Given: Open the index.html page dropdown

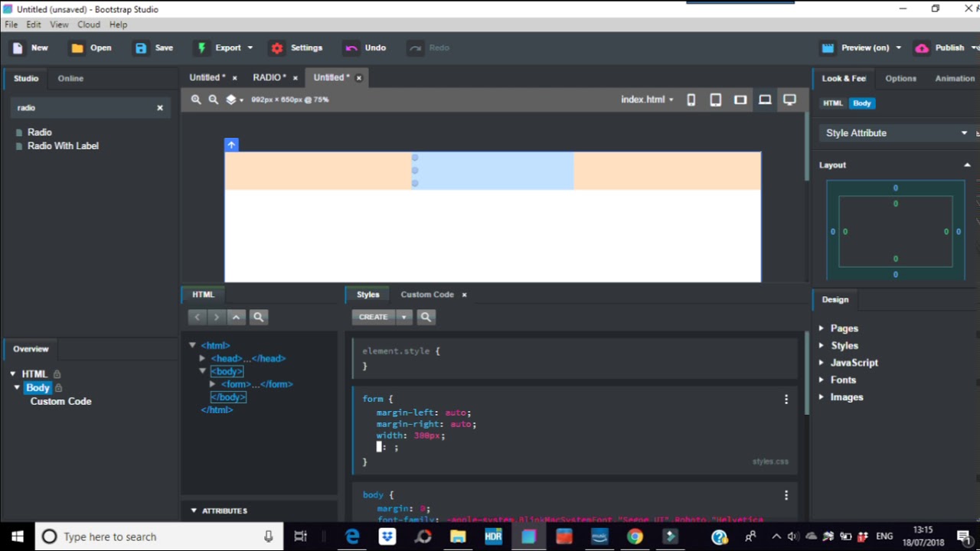Looking at the screenshot, I should coord(647,99).
